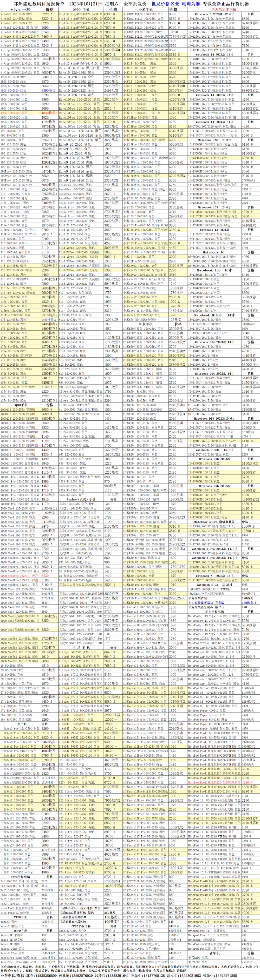
Task: Click the Matebook D16 2022款 header
Action: (214, 486)
